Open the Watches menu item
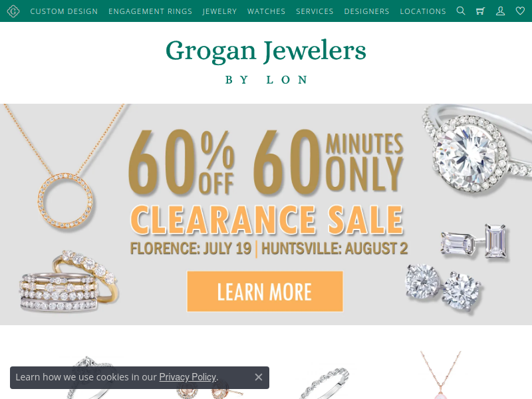 (x=267, y=11)
